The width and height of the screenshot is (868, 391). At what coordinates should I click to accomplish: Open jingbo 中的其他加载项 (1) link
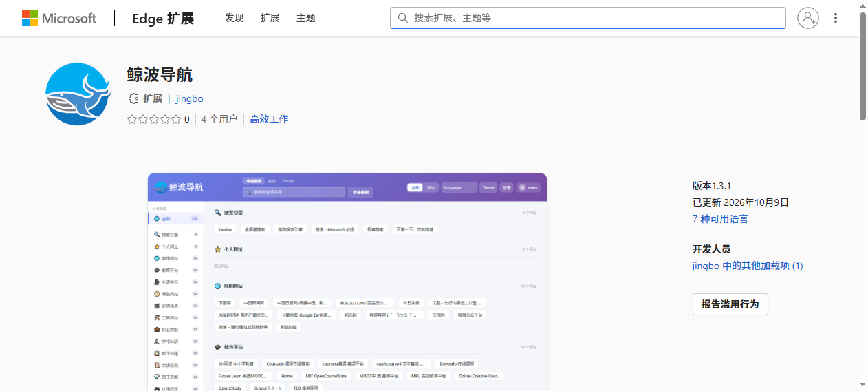(x=748, y=266)
